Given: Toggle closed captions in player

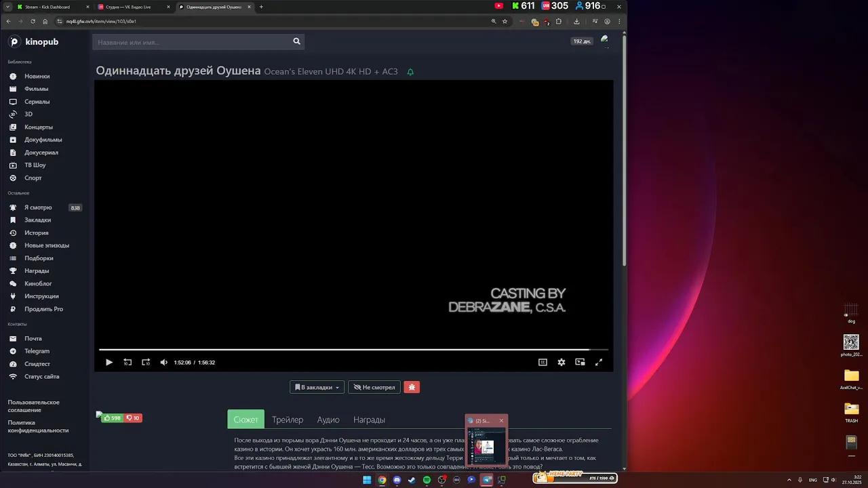Looking at the screenshot, I should click(542, 363).
